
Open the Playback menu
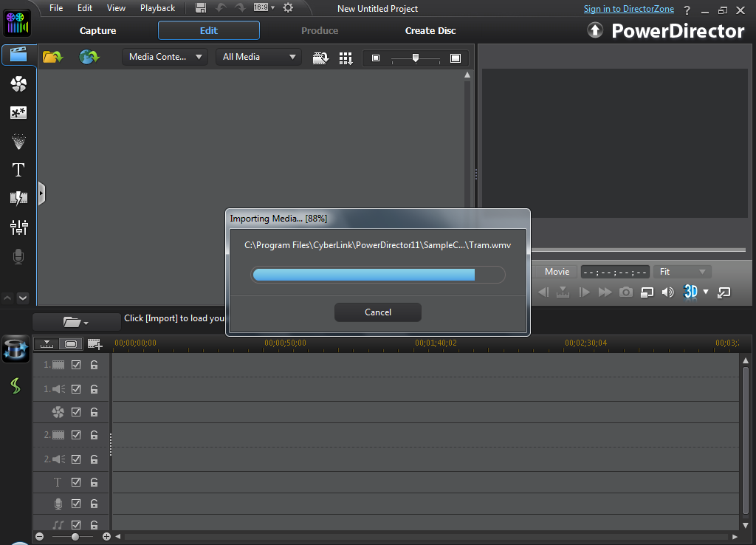(158, 8)
